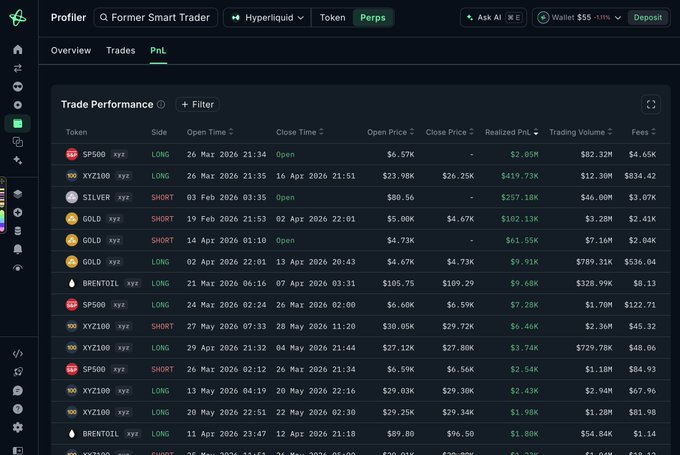The height and width of the screenshot is (455, 680).
Task: Open the Trades tab
Action: (x=121, y=50)
